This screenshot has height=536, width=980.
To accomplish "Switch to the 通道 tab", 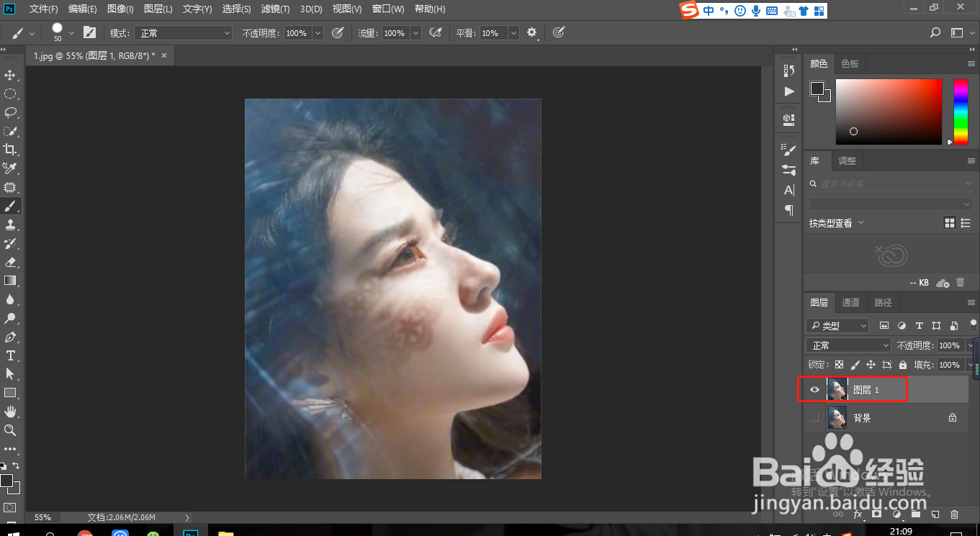I will (850, 302).
